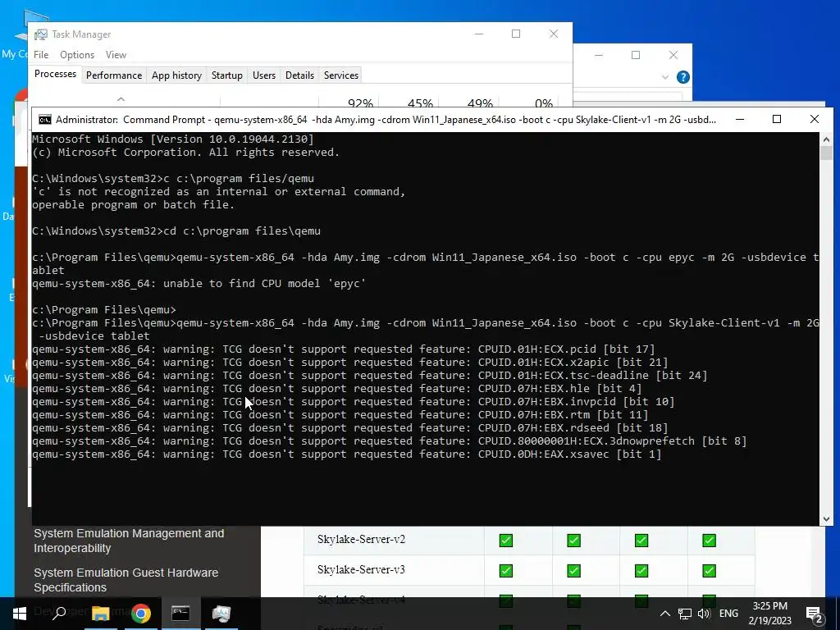This screenshot has height=630, width=840.
Task: Sort by the 92% CPU column
Action: (360, 103)
